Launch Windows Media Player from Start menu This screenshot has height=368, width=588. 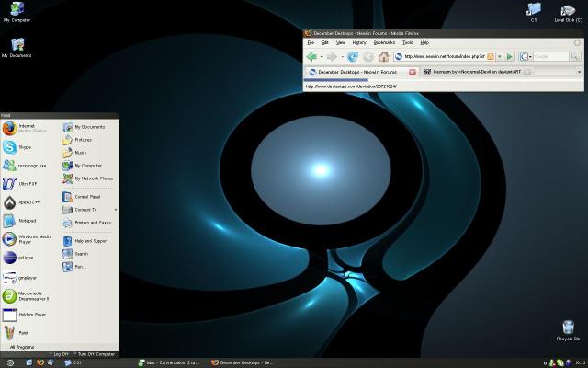coord(27,239)
